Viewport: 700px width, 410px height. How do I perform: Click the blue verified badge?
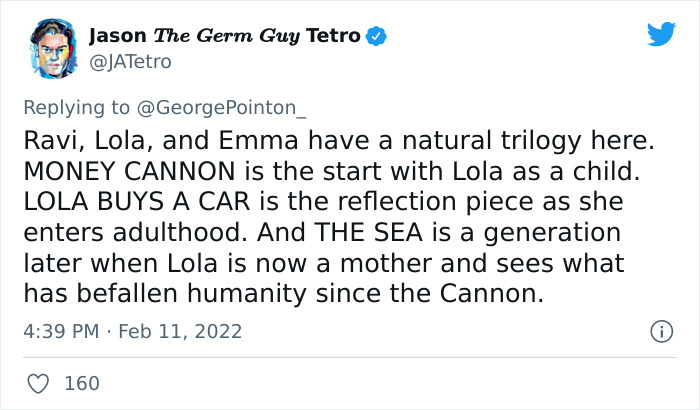point(377,37)
